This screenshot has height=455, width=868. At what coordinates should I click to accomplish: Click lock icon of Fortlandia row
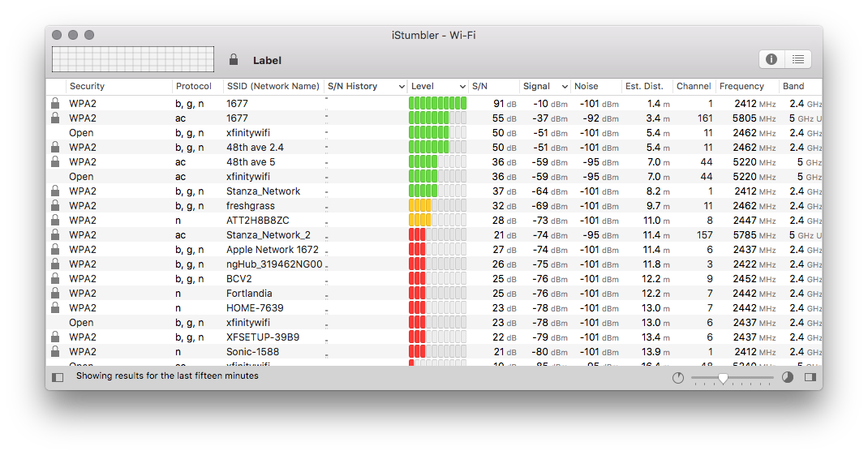coord(55,293)
